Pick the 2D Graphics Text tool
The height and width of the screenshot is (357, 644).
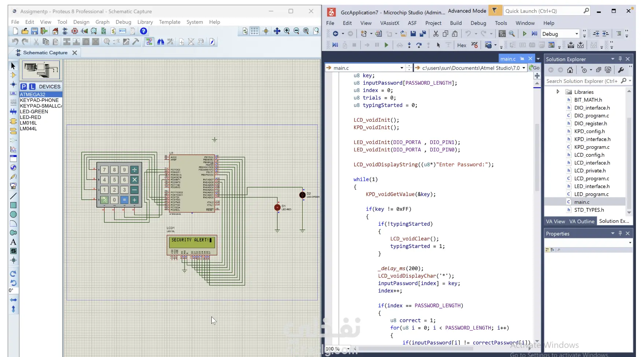pyautogui.click(x=13, y=242)
